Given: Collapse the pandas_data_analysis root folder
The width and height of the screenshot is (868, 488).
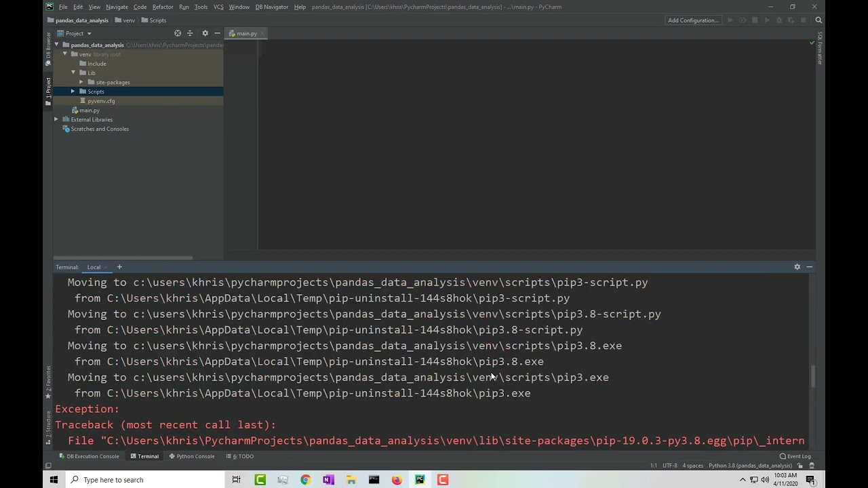Looking at the screenshot, I should click(57, 45).
